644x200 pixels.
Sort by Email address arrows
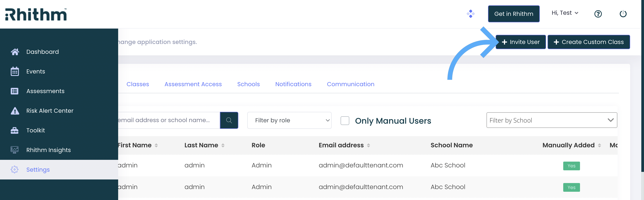[368, 145]
